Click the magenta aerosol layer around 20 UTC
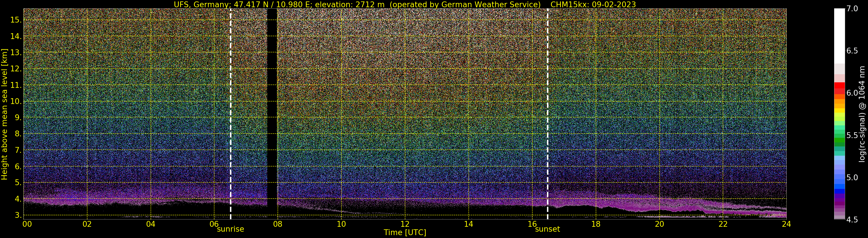The width and height of the screenshot is (868, 238). [x=659, y=204]
